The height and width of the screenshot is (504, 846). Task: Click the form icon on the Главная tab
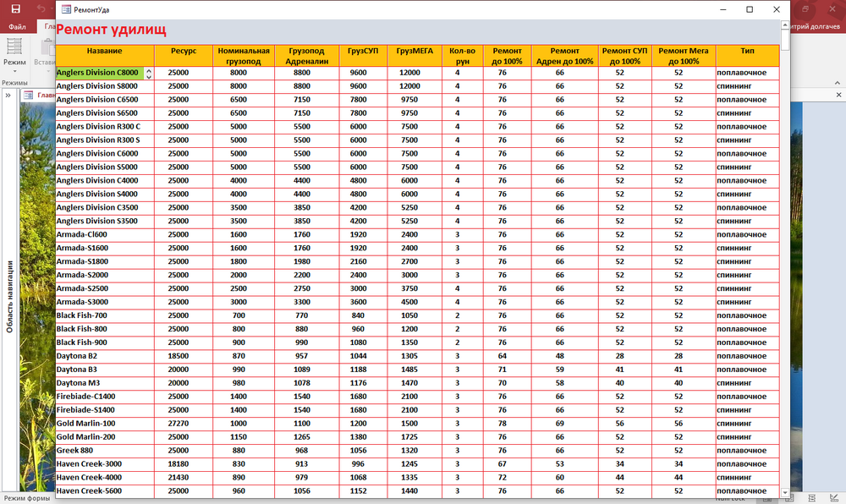point(28,96)
